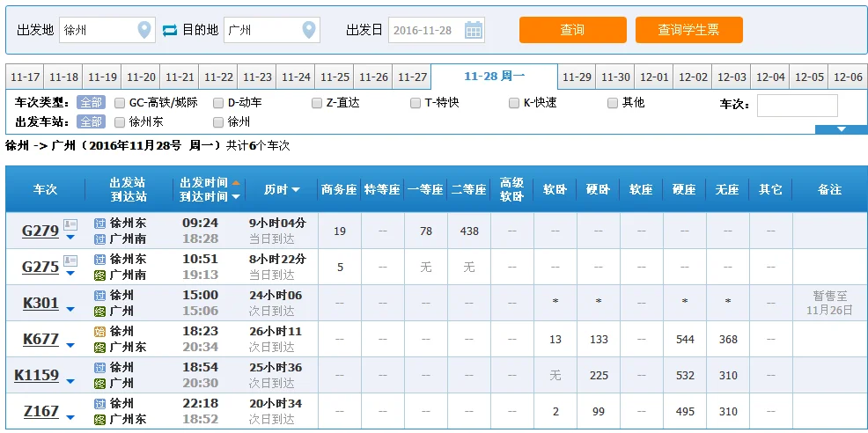The image size is (868, 433).
Task: Click the ID card icon beside G275
Action: tap(70, 261)
